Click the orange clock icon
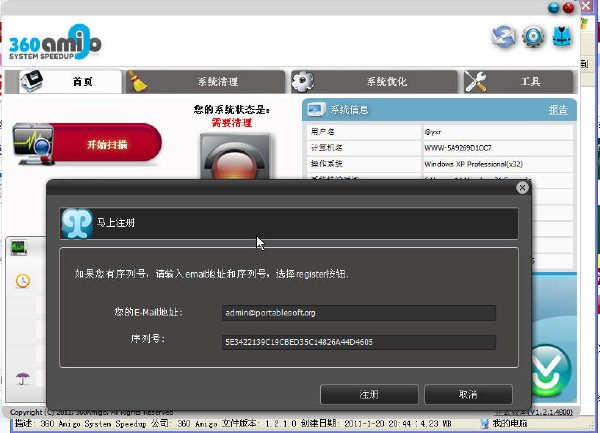 coord(23,281)
